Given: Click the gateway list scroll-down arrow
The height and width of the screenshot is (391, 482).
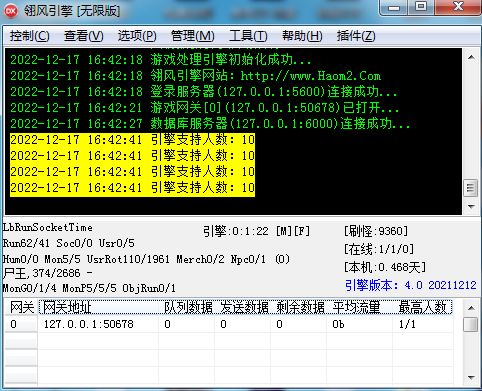Looking at the screenshot, I should [x=471, y=378].
